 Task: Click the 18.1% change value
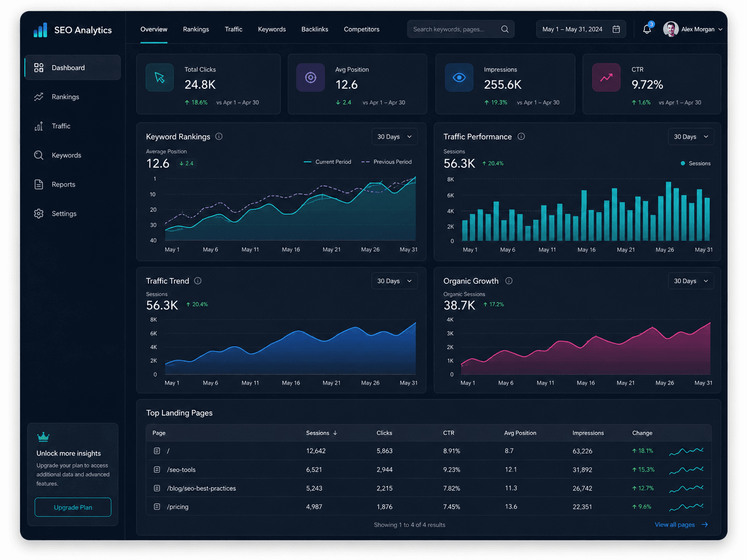[x=643, y=451]
